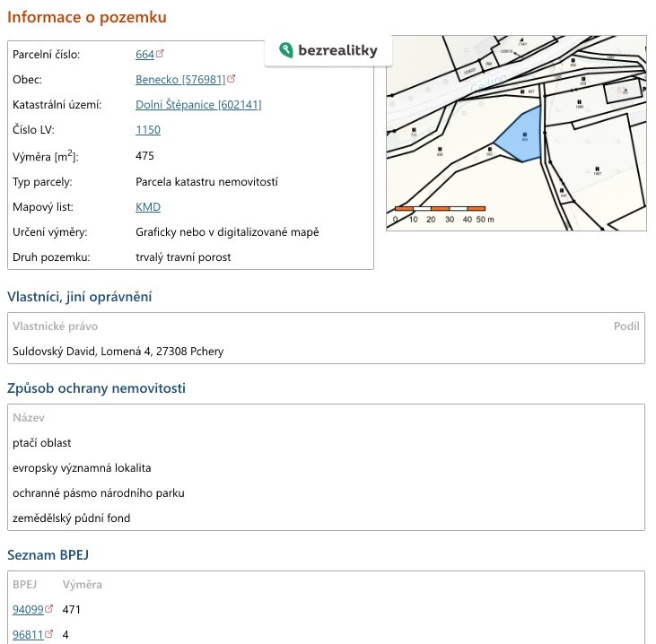
Task: Click the blue highlighted parcel on map
Action: click(x=523, y=135)
